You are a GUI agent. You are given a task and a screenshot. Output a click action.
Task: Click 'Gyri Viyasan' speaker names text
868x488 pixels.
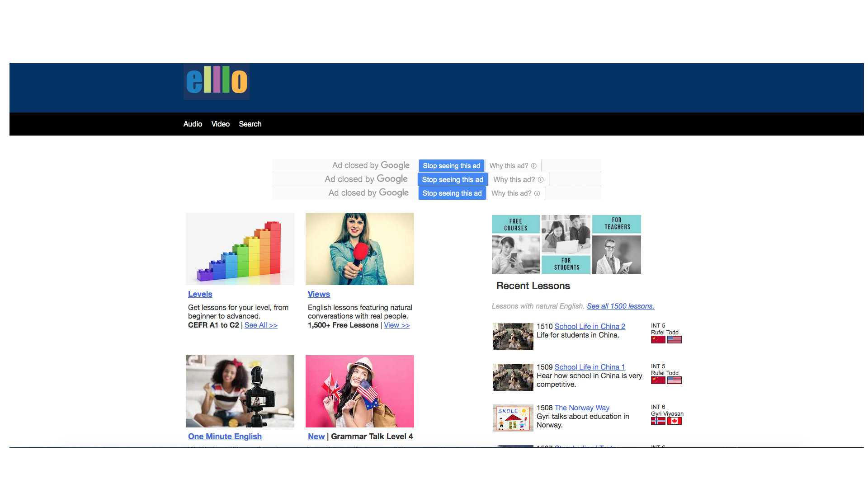[x=667, y=414]
